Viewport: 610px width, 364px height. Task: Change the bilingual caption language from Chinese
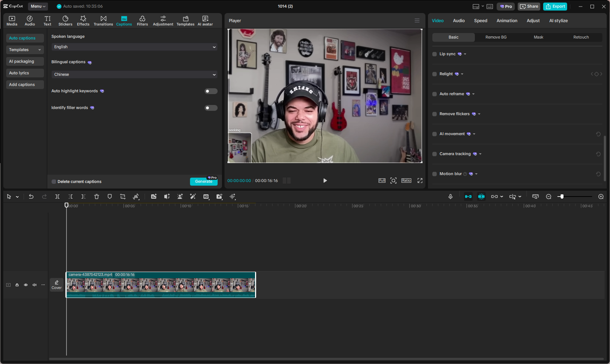point(134,74)
